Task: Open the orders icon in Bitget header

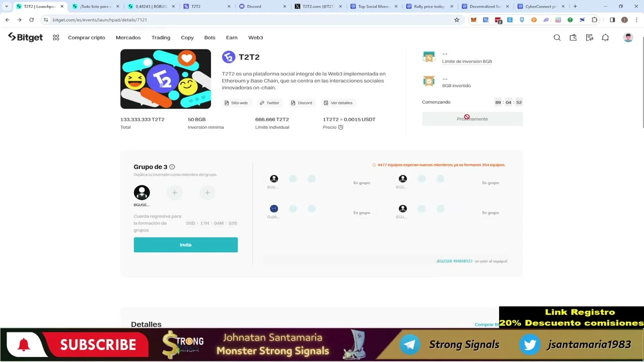Action: point(589,38)
